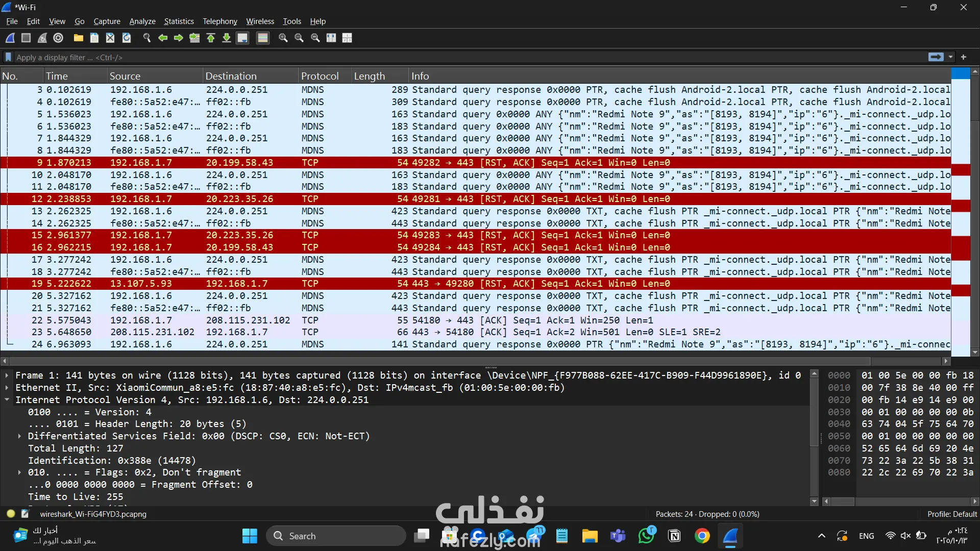Open display filter history dropdown arrow
The image size is (980, 551).
(x=950, y=57)
